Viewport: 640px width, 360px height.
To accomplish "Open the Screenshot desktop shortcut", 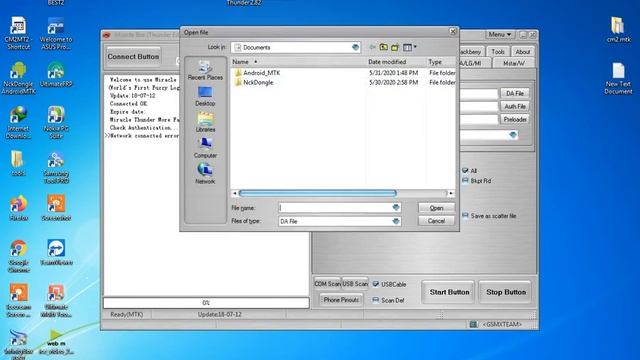I will [56, 208].
